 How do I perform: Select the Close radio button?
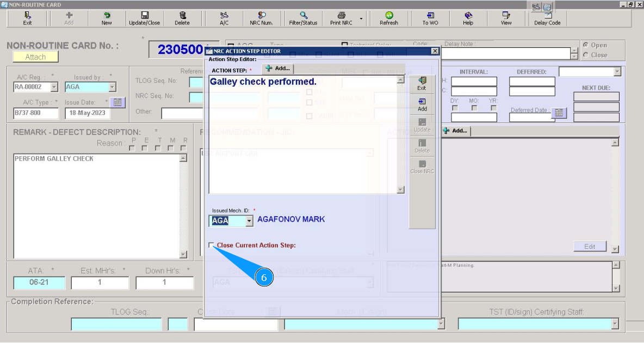(x=586, y=54)
